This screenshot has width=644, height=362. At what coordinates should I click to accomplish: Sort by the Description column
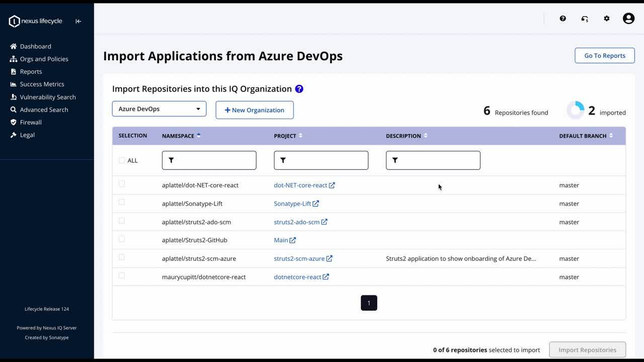pyautogui.click(x=407, y=136)
